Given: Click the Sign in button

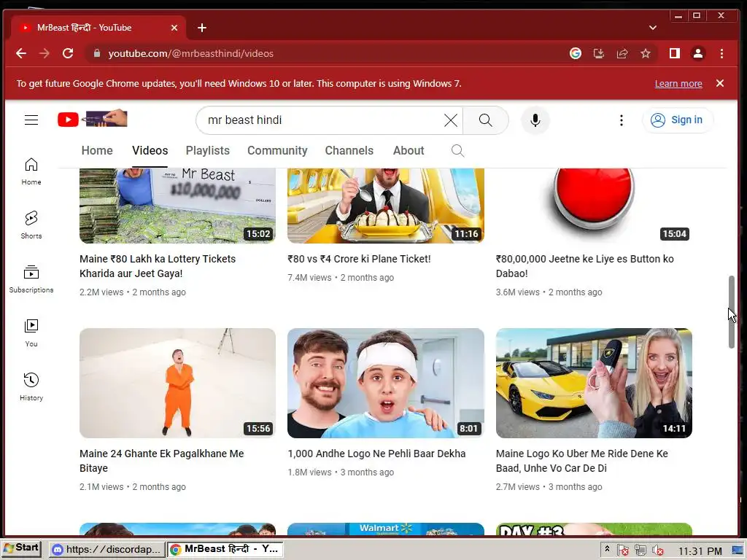Looking at the screenshot, I should pyautogui.click(x=678, y=120).
